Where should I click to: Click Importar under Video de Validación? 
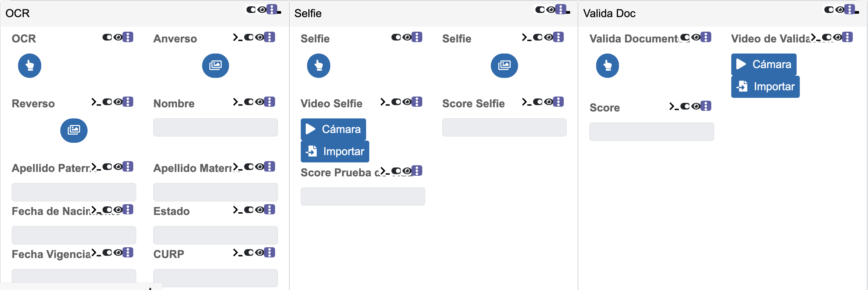coord(765,87)
